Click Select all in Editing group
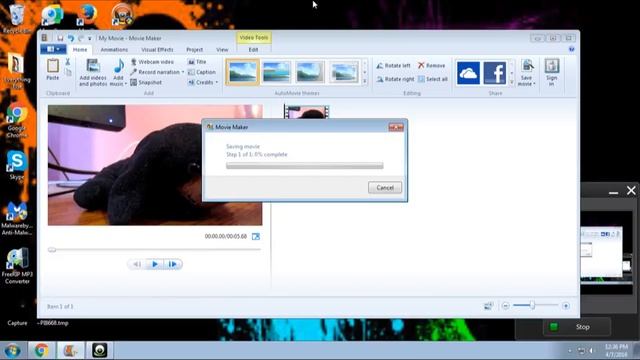 433,79
